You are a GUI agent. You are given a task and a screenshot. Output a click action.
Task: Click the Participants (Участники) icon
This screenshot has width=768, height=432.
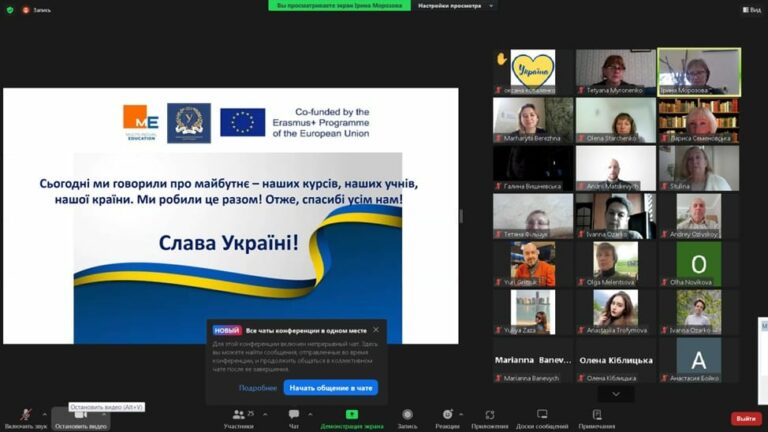[239, 415]
